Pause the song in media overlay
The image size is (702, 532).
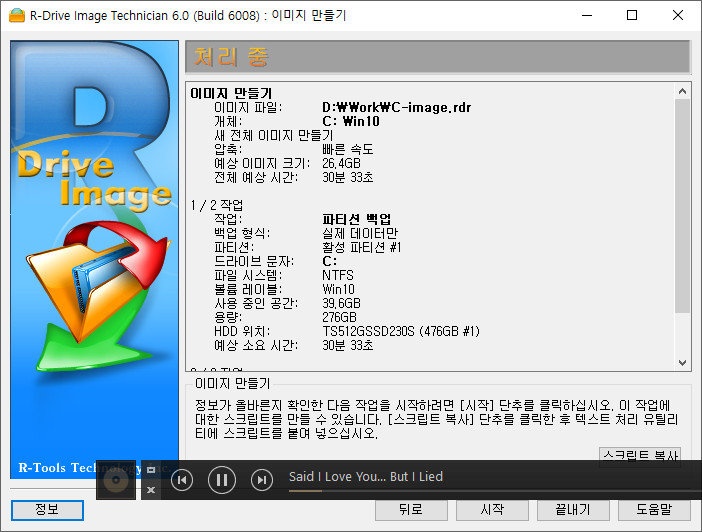pyautogui.click(x=222, y=480)
